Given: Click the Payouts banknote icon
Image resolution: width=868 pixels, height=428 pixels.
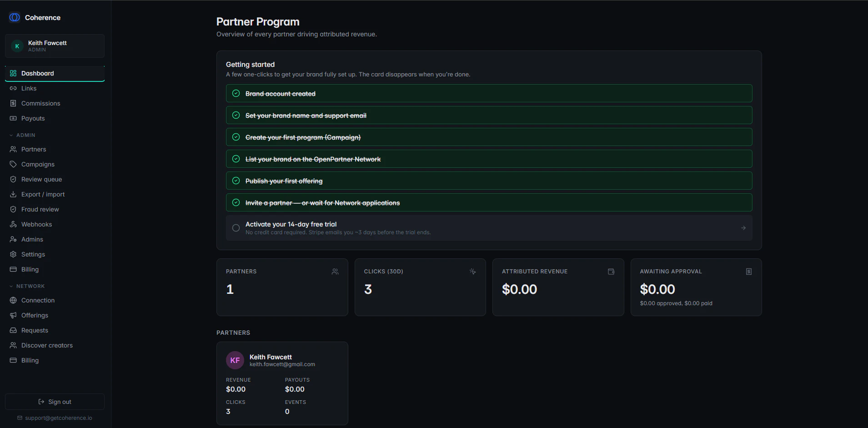Looking at the screenshot, I should (x=13, y=118).
